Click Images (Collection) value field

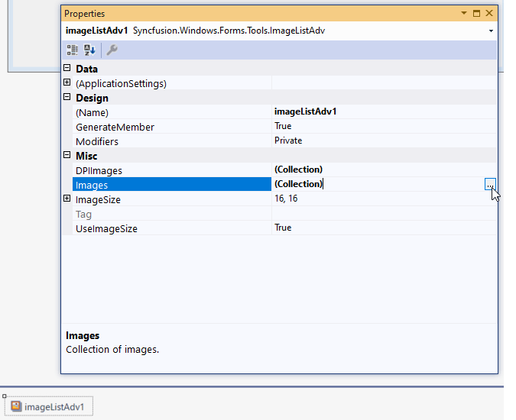click(x=378, y=184)
